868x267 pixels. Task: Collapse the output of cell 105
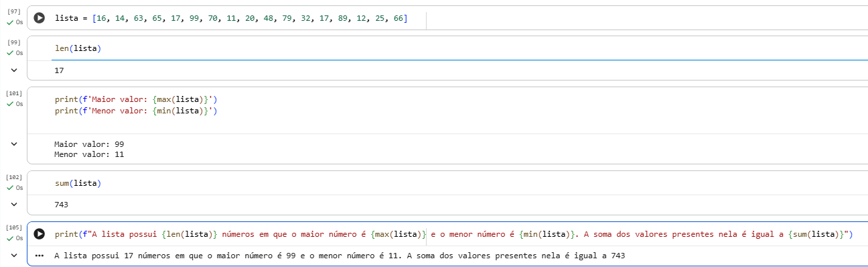point(14,256)
